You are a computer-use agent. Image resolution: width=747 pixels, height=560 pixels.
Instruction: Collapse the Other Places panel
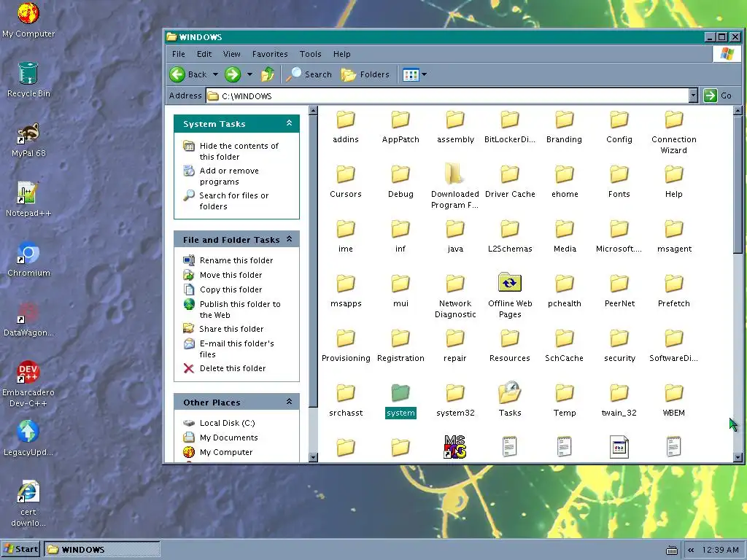tap(289, 402)
